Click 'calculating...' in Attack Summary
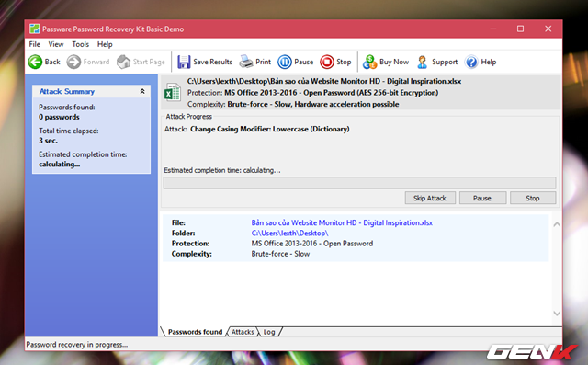588x365 pixels. [59, 165]
